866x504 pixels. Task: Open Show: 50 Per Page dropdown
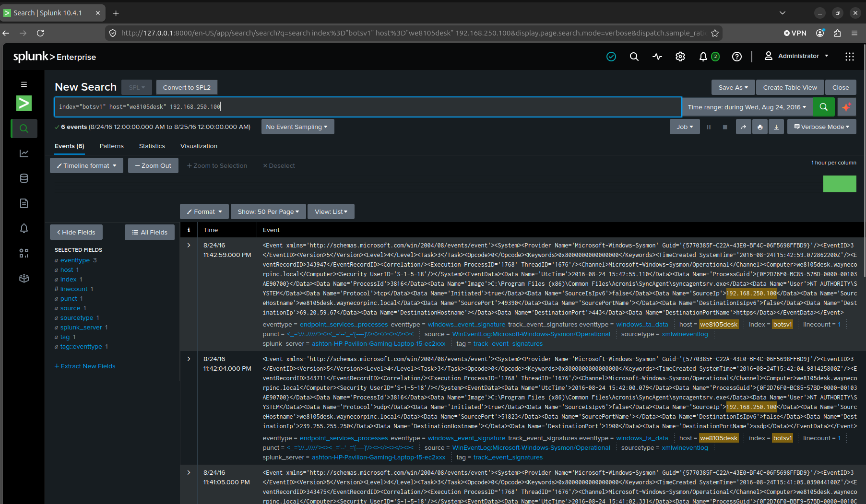click(268, 211)
